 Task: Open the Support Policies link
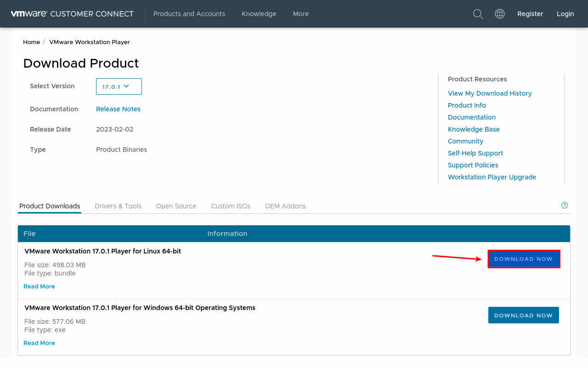tap(473, 165)
